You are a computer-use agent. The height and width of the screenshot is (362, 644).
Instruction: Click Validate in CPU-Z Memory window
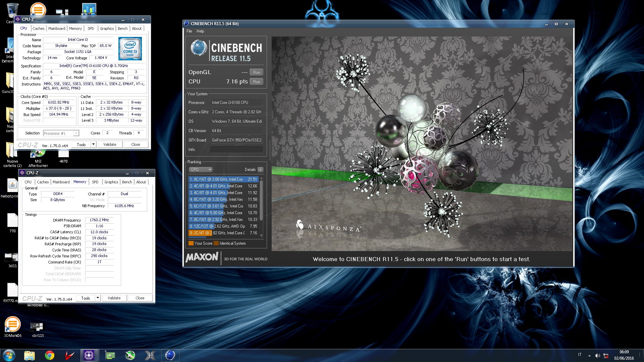(x=114, y=298)
